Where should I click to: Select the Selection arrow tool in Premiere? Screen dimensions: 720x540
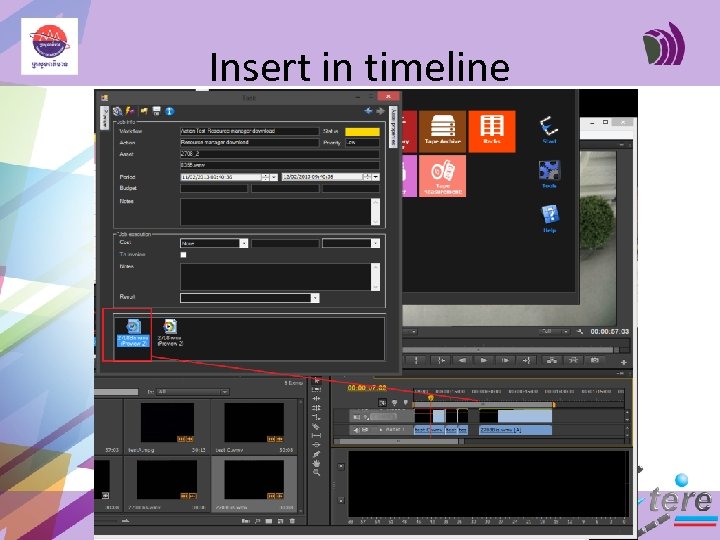pyautogui.click(x=316, y=381)
